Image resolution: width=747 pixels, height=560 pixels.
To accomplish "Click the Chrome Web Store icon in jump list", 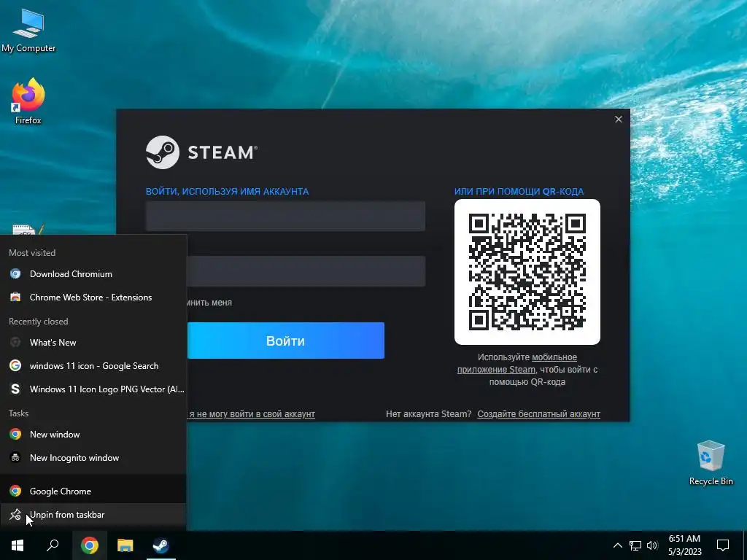I will (15, 297).
